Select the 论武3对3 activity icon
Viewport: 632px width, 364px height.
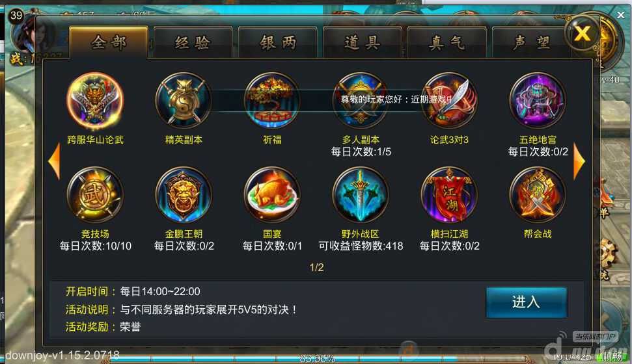pyautogui.click(x=449, y=101)
